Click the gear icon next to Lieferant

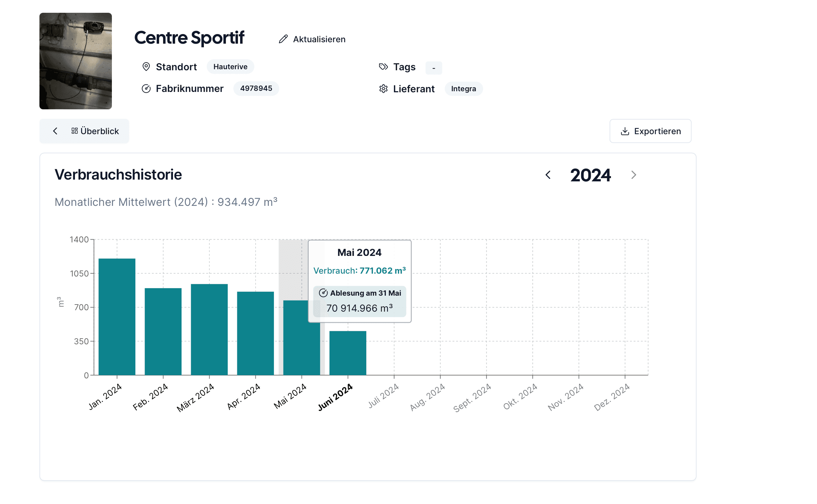(x=383, y=89)
